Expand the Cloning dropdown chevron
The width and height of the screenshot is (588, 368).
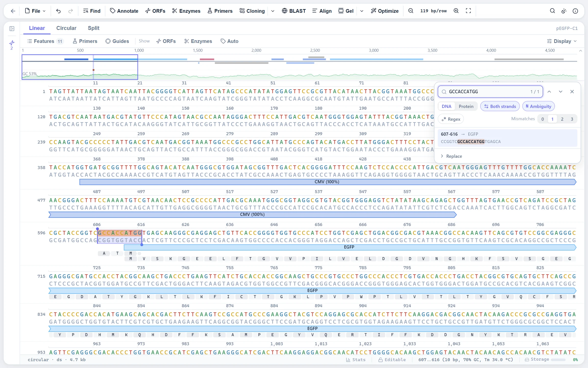click(x=273, y=11)
